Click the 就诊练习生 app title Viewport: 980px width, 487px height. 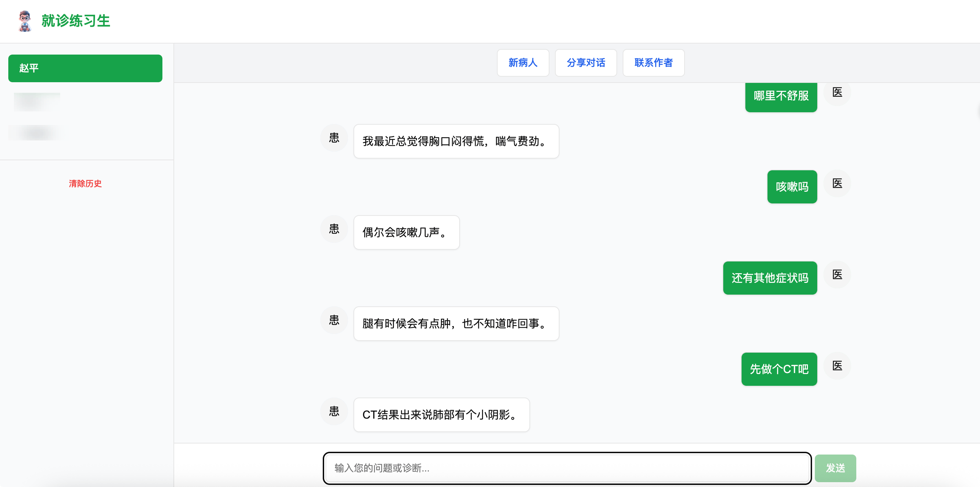click(x=75, y=21)
